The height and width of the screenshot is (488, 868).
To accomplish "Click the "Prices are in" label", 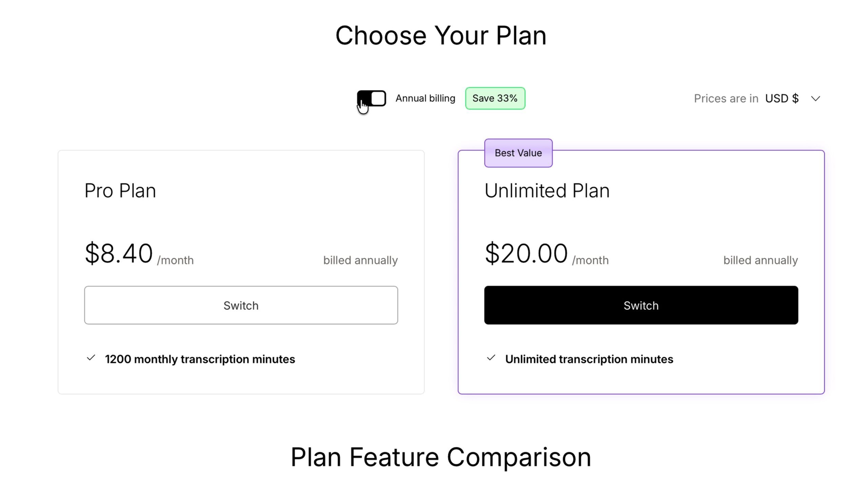I will 726,99.
